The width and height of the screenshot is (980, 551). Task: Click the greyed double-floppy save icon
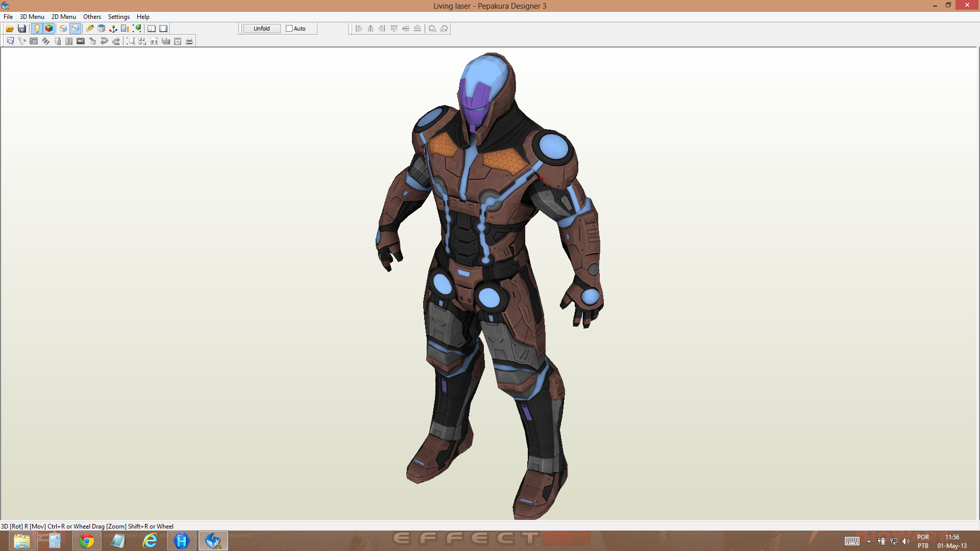tap(166, 41)
